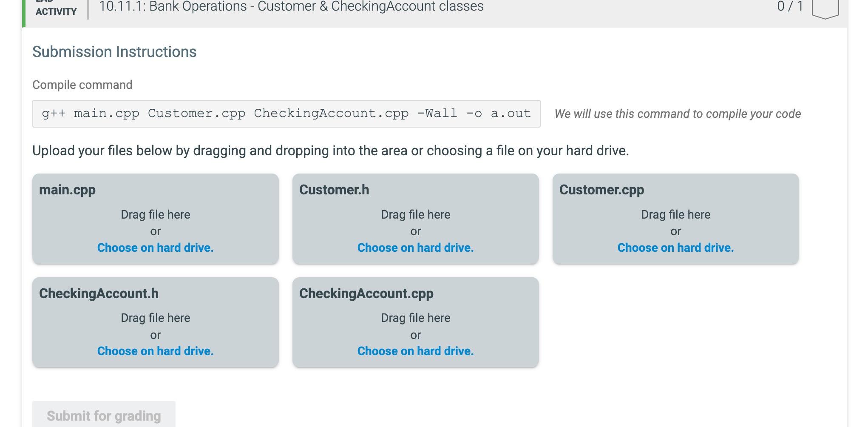Click the Submission Instructions heading
868x427 pixels.
[115, 51]
